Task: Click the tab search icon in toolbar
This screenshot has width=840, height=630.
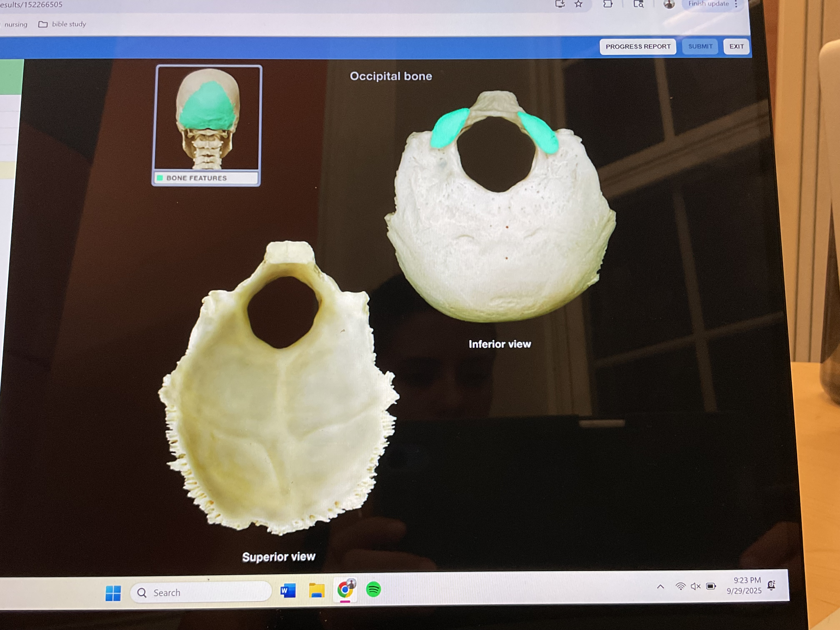Action: tap(638, 4)
